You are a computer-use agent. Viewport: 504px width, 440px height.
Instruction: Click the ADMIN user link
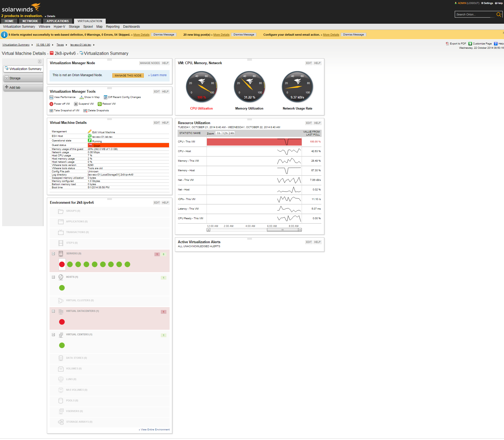462,3
